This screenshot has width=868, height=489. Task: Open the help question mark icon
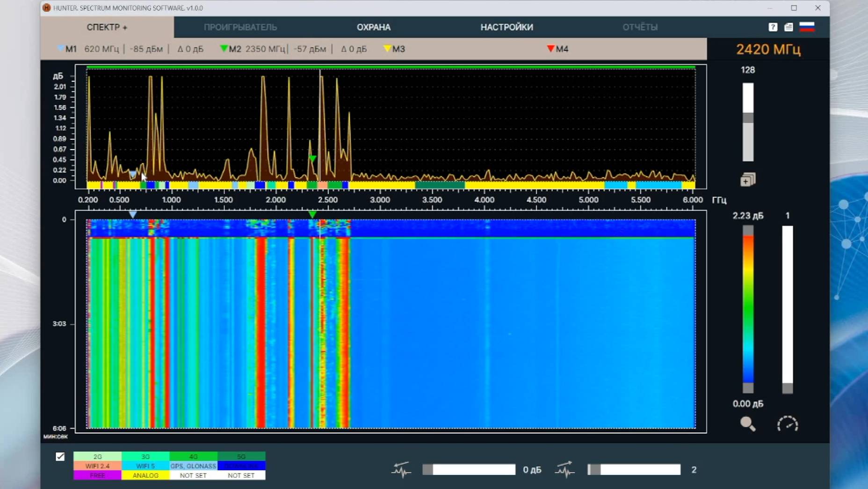pos(773,27)
